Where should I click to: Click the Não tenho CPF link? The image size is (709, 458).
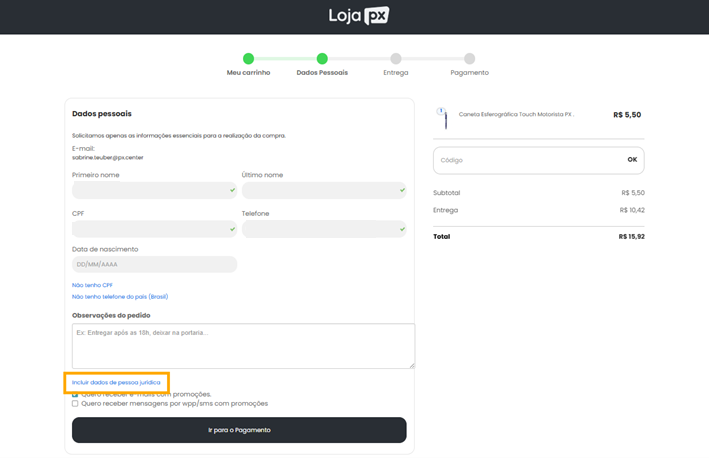point(92,285)
